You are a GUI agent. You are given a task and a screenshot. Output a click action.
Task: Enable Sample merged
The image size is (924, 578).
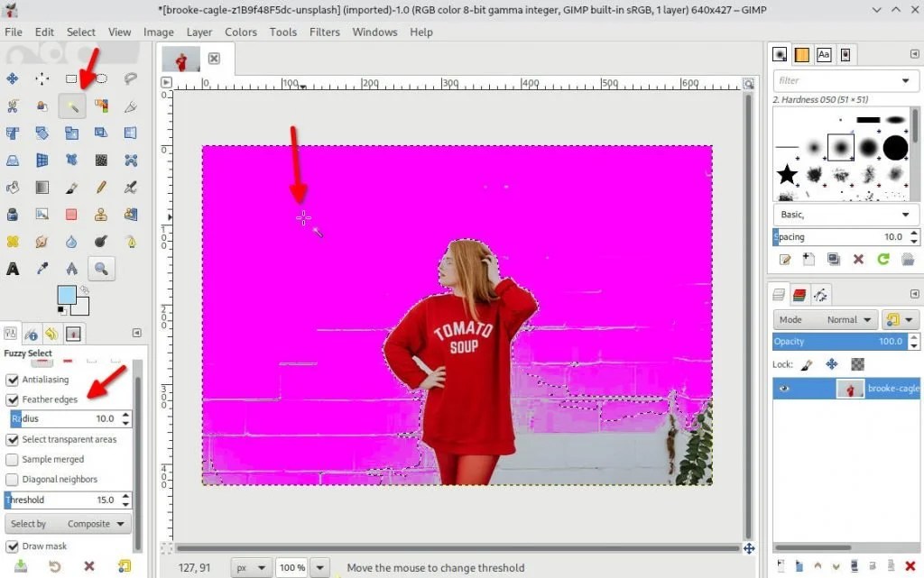12,459
